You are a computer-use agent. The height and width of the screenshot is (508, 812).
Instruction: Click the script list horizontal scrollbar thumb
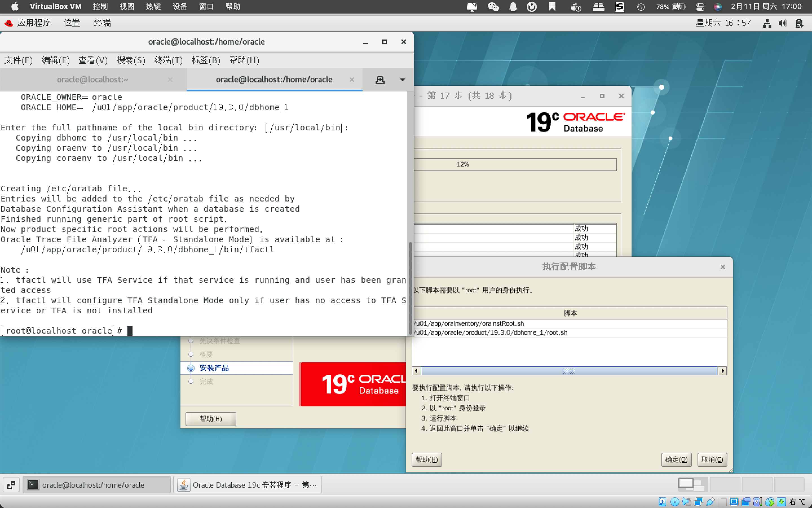tap(569, 371)
